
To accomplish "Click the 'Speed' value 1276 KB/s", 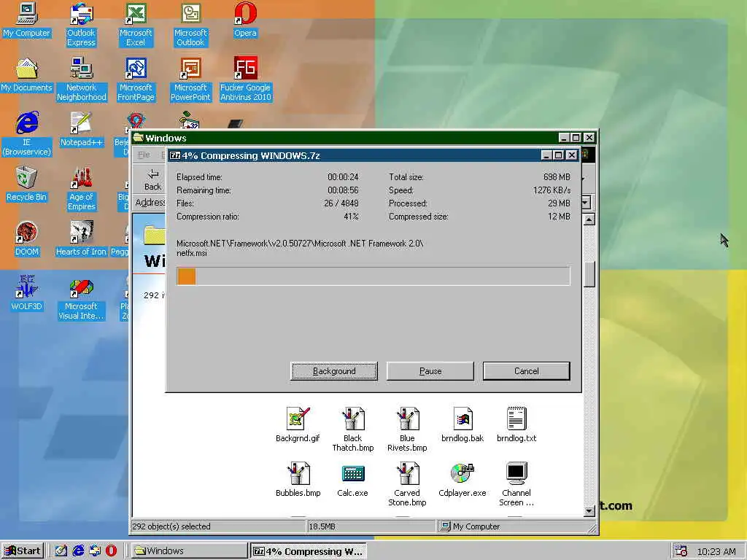I will point(551,190).
